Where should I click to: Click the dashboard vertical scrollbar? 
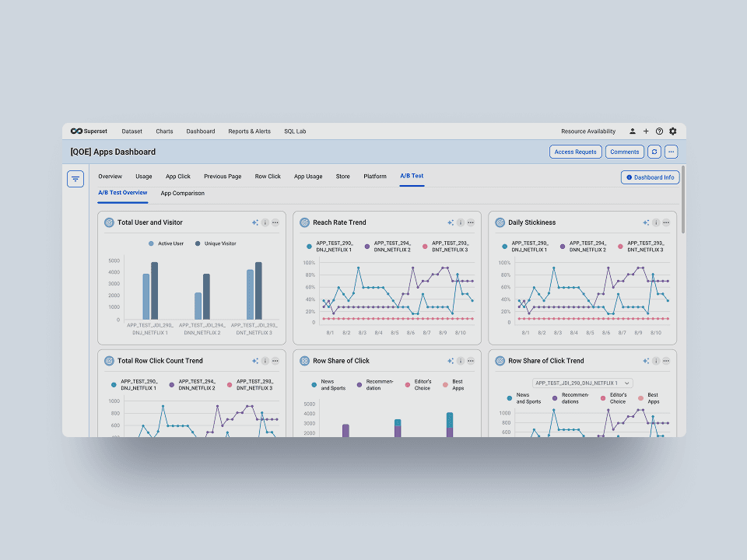[x=683, y=200]
